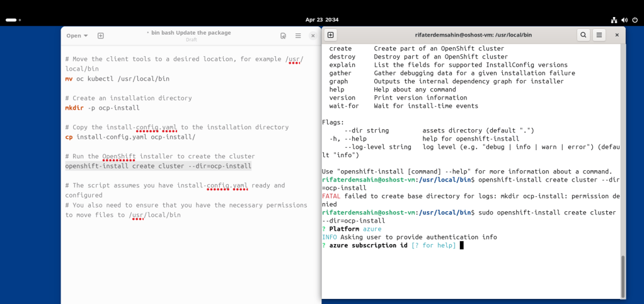
Task: Open the volume icon in top bar
Action: [624, 20]
